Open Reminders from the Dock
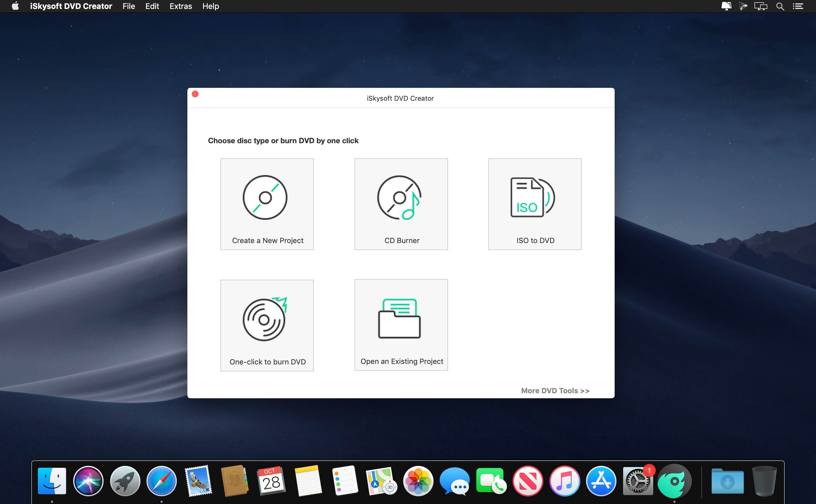 (345, 481)
